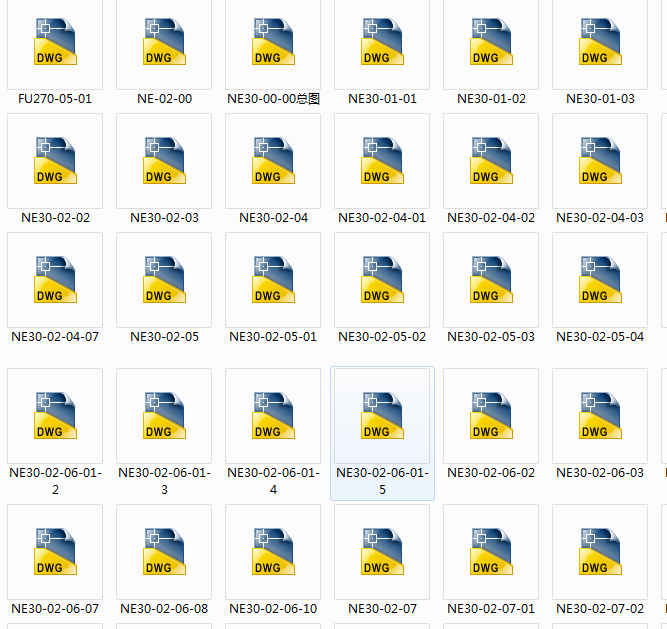Click the label text NE30-02-04
Screen dimensions: 667x629
[273, 218]
